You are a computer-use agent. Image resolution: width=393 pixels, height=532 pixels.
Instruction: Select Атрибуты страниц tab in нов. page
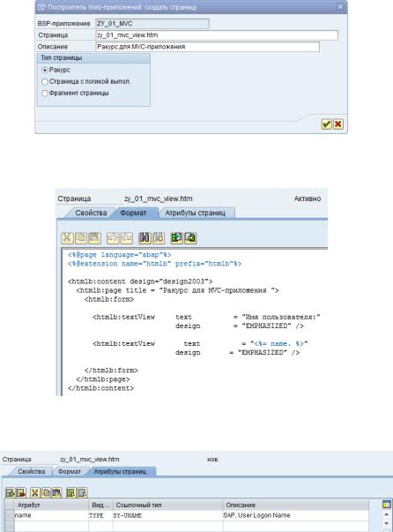point(120,472)
